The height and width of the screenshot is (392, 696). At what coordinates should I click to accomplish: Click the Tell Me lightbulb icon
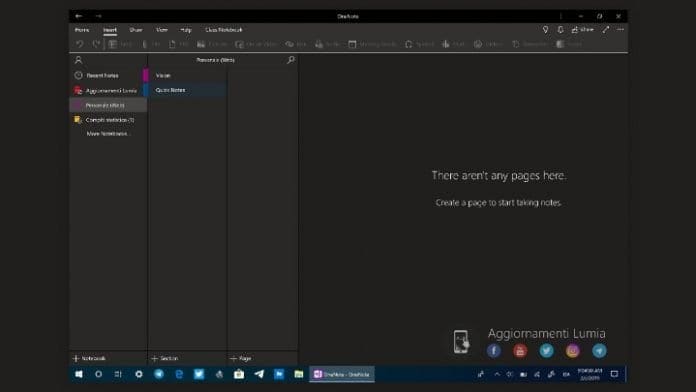546,29
